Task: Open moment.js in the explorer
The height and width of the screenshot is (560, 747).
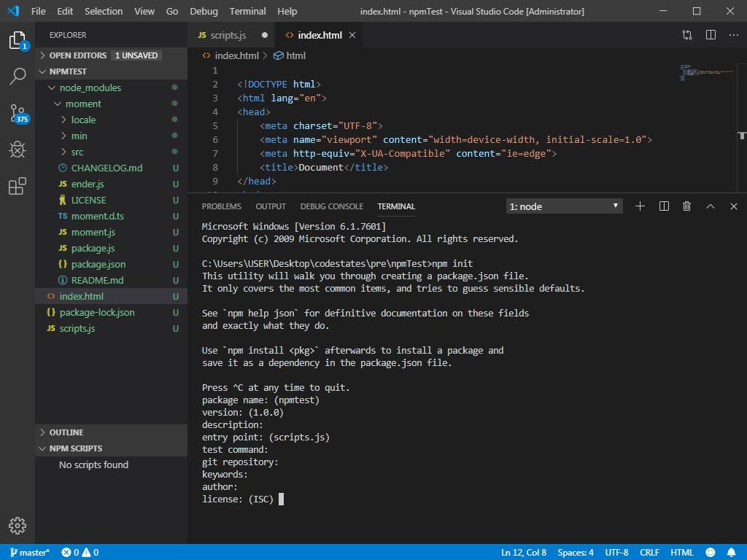Action: (111, 232)
